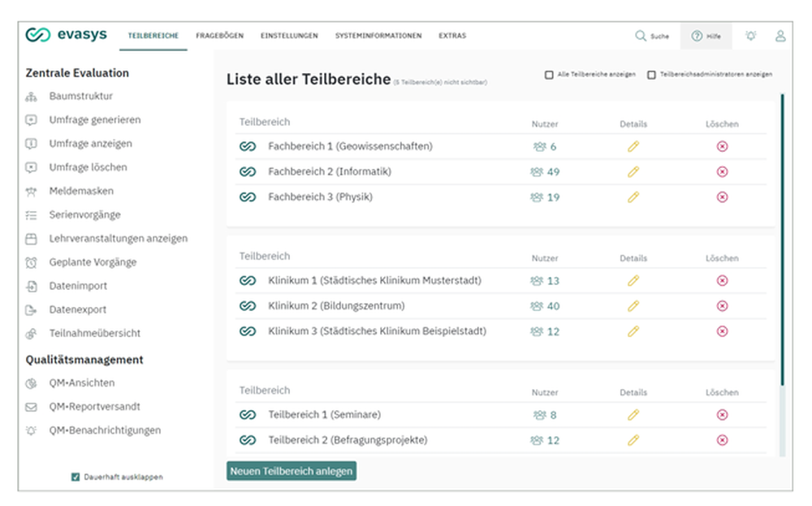Screen dimensions: 812x506
Task: Delete Klinikum 1 (Städtisches Klinikum Musterstadt)
Action: (722, 281)
